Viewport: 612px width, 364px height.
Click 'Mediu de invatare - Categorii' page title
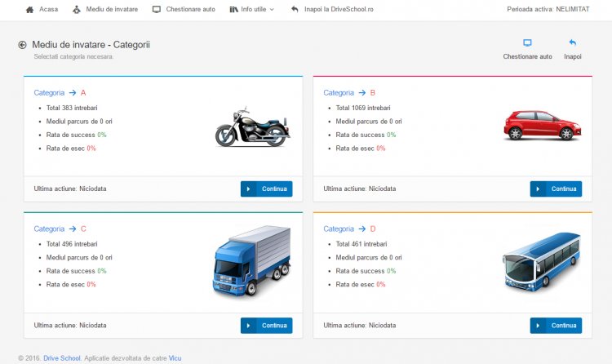tap(91, 45)
